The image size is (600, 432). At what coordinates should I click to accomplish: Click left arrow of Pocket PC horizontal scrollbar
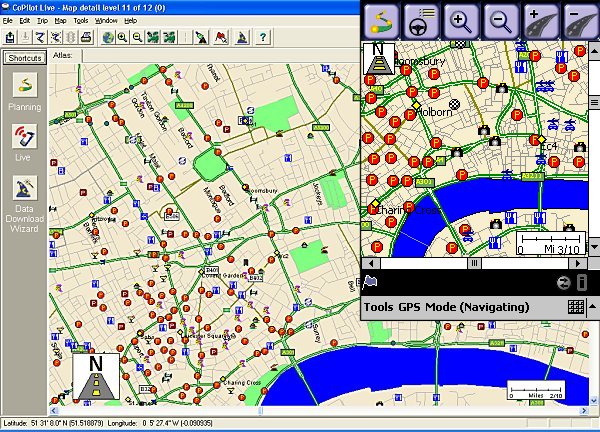[370, 263]
